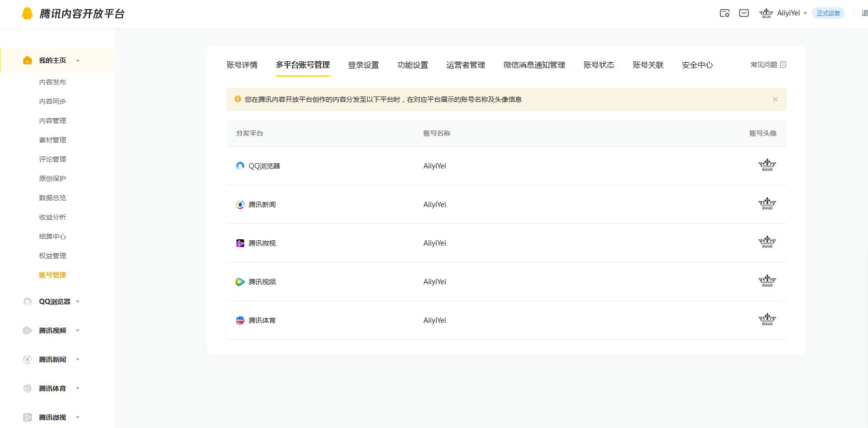Click the 腾讯微视 platform icon in table
Viewport: 868px width, 428px height.
(x=240, y=243)
